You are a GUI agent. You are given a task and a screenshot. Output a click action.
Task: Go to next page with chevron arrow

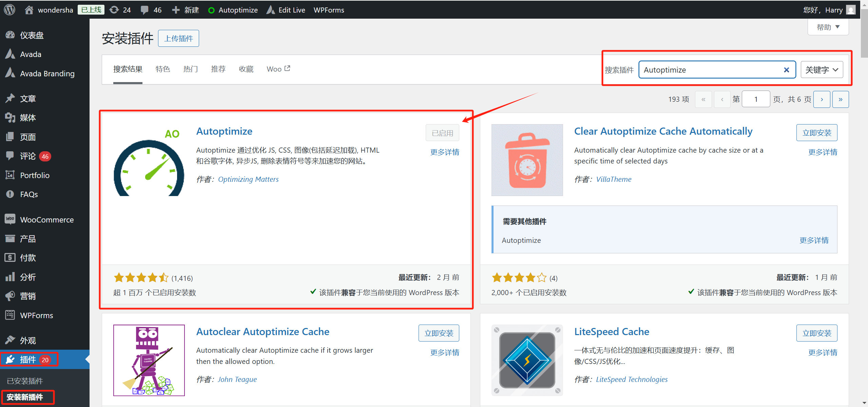822,99
